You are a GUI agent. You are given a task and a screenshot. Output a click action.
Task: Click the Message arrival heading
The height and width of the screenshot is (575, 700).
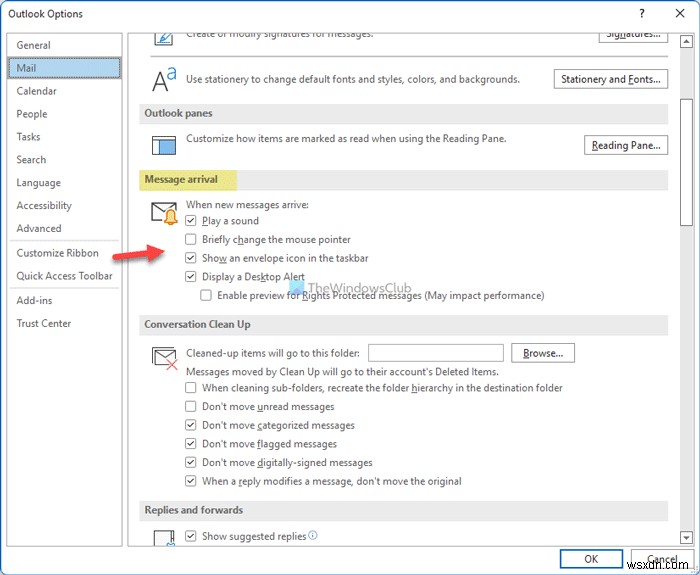tap(181, 179)
